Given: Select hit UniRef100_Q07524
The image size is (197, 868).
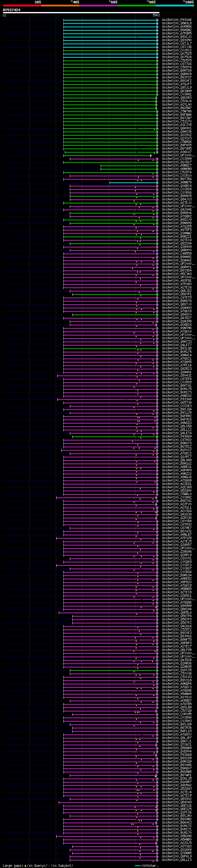Looking at the screenshot, I should pos(177,57).
